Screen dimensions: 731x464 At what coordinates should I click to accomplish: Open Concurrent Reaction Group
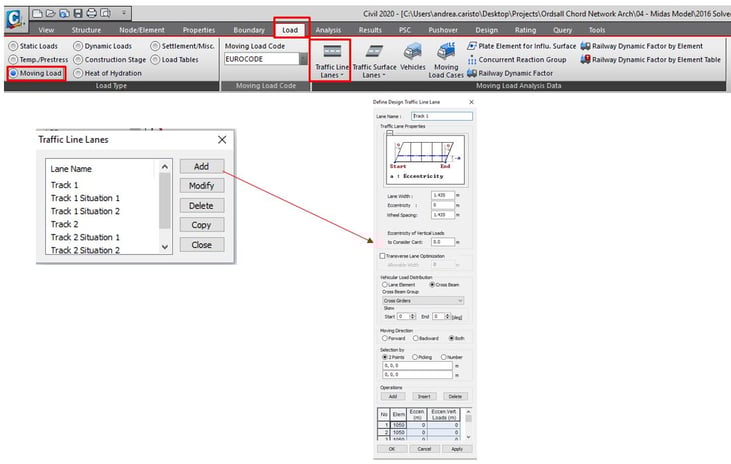[520, 60]
